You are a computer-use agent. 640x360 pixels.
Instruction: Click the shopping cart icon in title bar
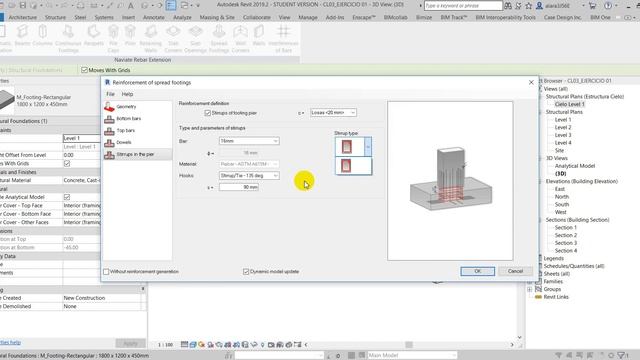click(x=592, y=6)
